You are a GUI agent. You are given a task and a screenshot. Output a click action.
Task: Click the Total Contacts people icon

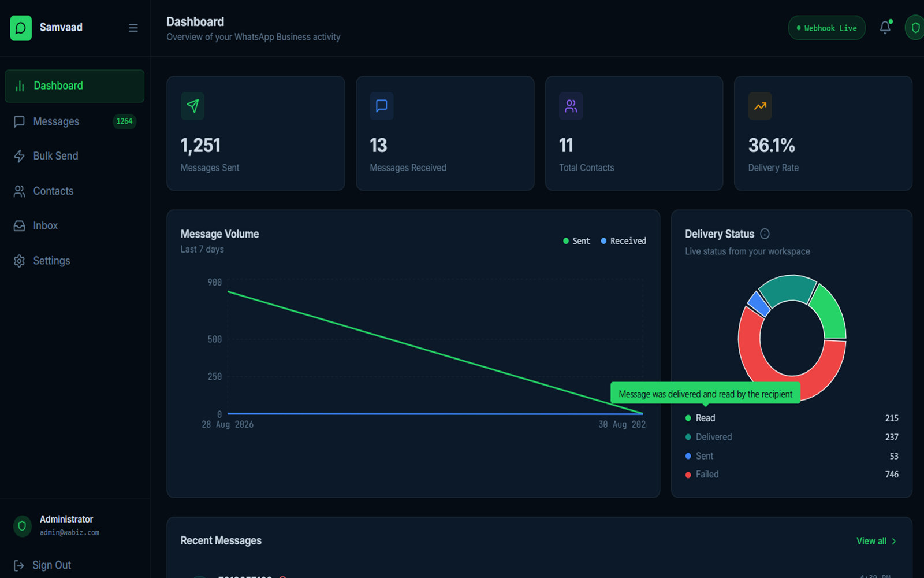click(x=571, y=106)
